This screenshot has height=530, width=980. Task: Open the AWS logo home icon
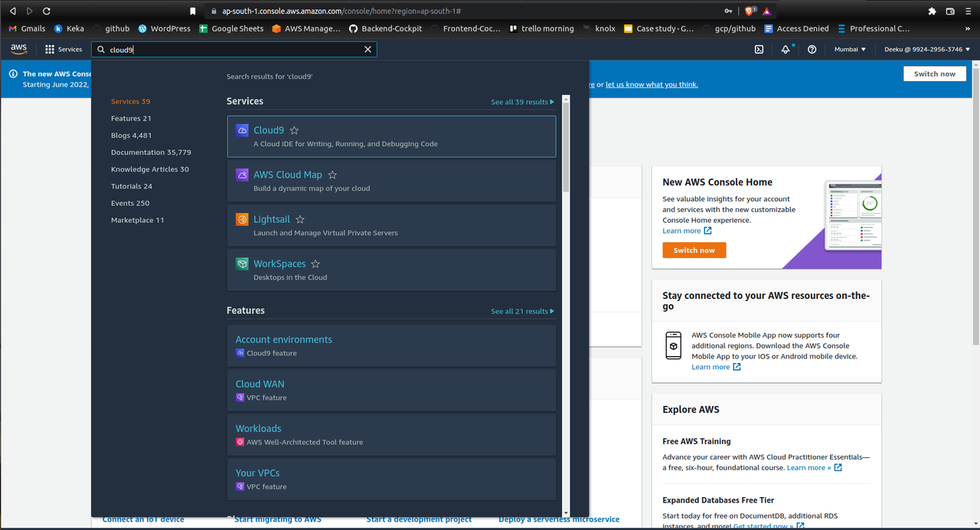coord(19,49)
